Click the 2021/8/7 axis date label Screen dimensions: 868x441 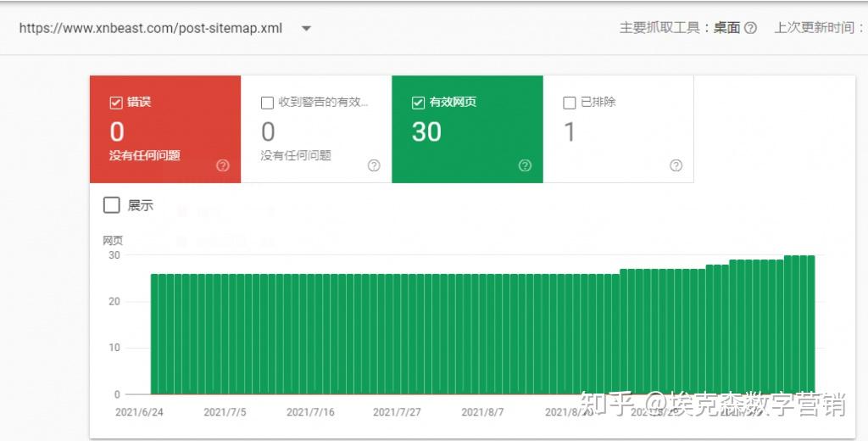click(x=482, y=412)
